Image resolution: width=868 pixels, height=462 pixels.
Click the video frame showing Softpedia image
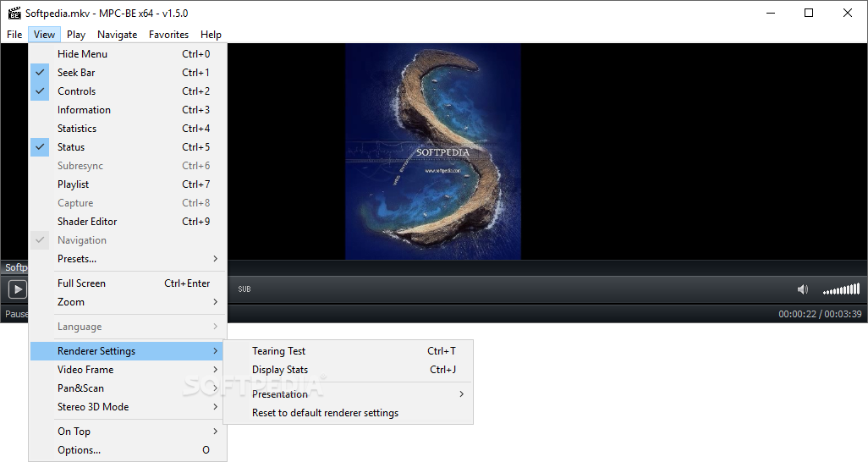click(433, 151)
